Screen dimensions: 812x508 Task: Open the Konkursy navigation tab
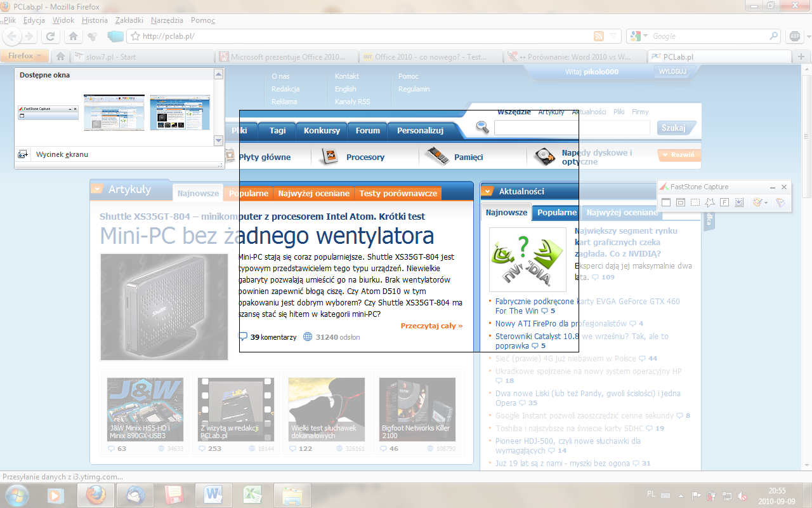(x=322, y=131)
